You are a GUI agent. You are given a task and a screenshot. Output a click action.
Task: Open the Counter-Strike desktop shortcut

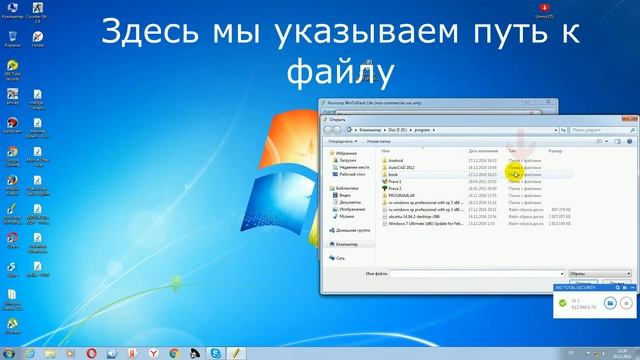point(38,12)
